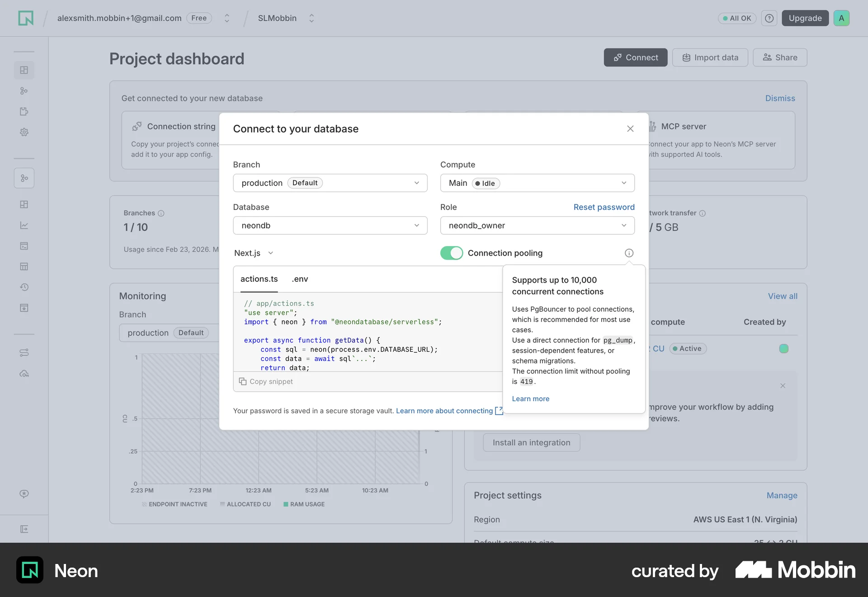Screen dimensions: 868x597
Task: Click inside the actions.ts code snippet area
Action: [x=368, y=332]
